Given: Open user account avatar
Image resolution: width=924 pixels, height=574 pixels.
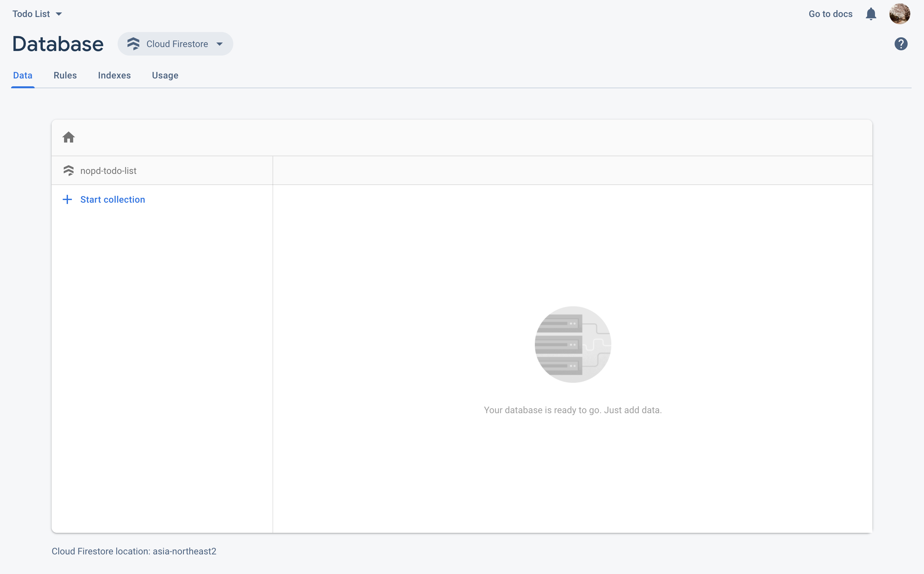Looking at the screenshot, I should pos(899,14).
